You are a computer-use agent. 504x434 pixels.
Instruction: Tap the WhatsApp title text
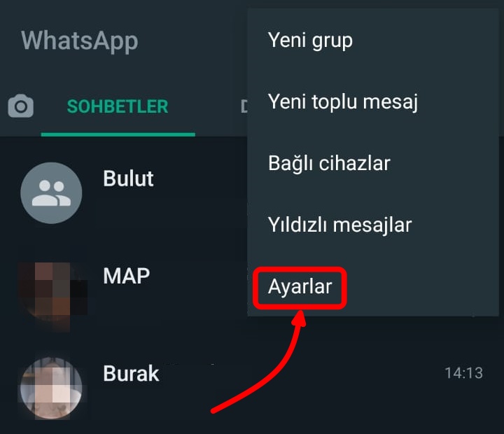tap(80, 41)
